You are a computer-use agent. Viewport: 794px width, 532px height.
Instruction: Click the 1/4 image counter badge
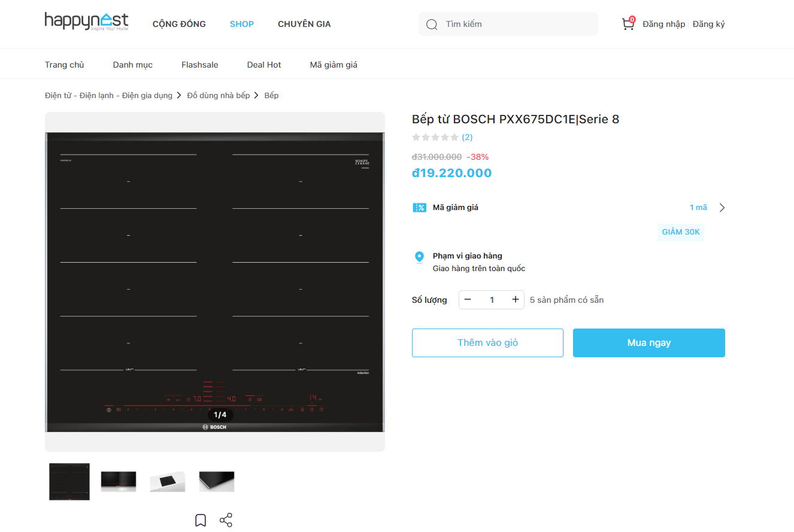220,415
